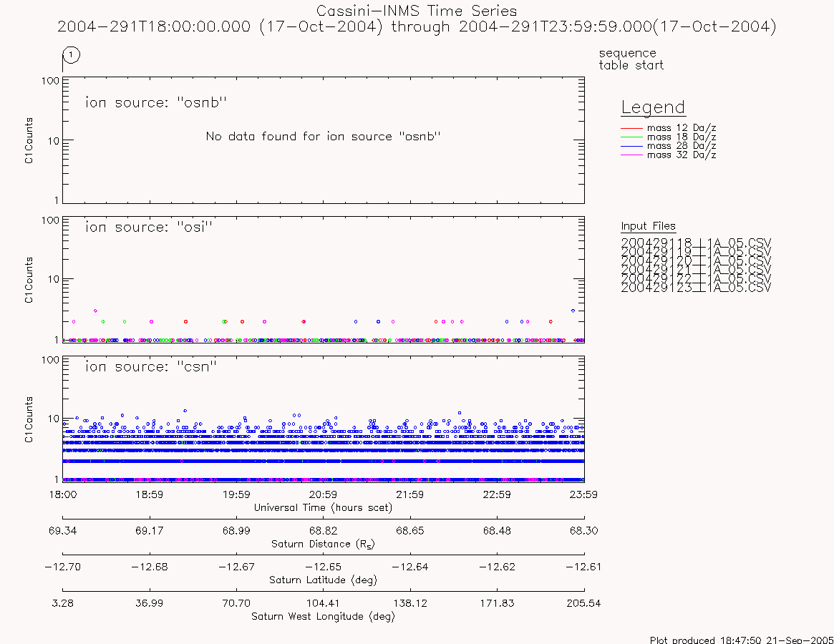
Task: Click the '23:59' time axis tick
Action: 583,494
